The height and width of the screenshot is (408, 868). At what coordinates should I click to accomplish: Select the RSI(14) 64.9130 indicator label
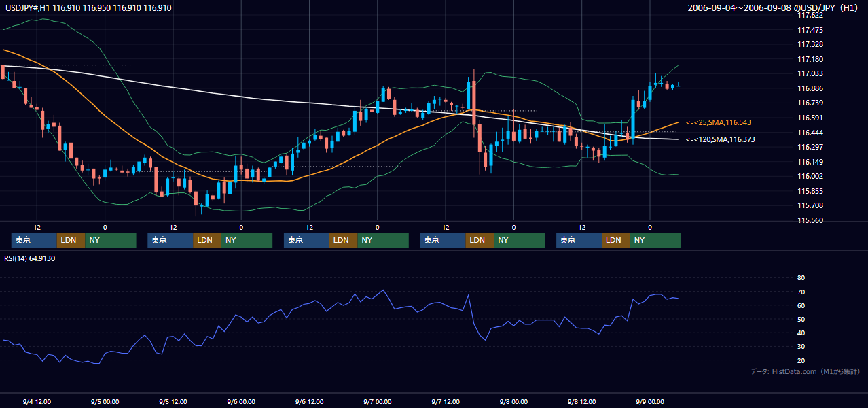click(29, 258)
